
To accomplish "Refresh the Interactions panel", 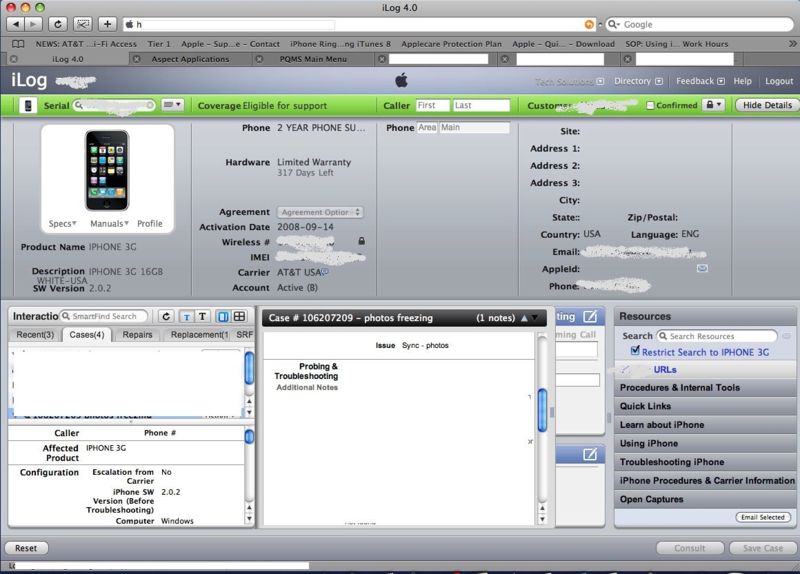I will coord(166,316).
